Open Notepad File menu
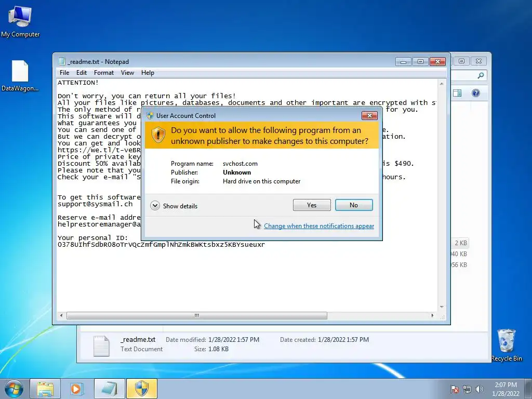The width and height of the screenshot is (532, 399). pyautogui.click(x=64, y=73)
